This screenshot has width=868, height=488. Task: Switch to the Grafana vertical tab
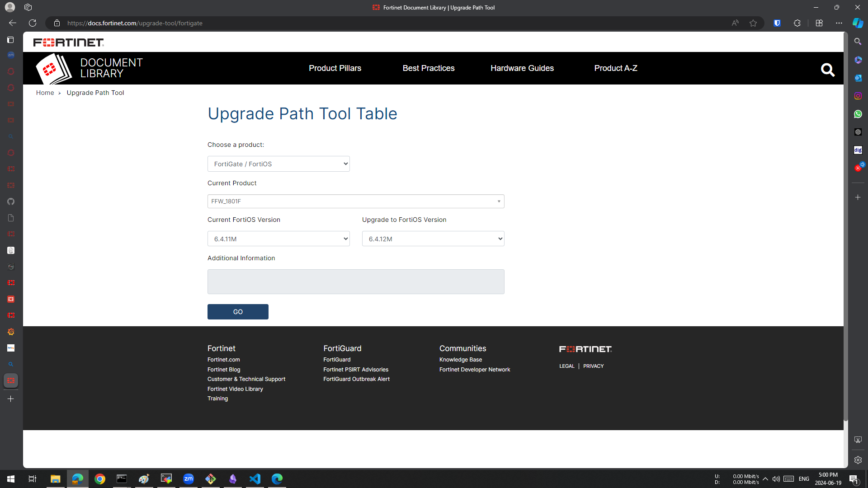pyautogui.click(x=11, y=332)
